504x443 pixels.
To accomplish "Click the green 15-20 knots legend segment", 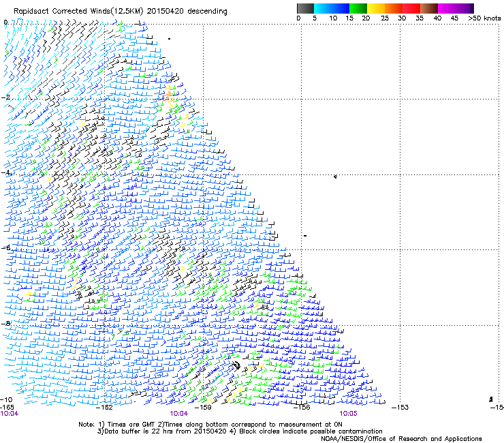I will (358, 8).
